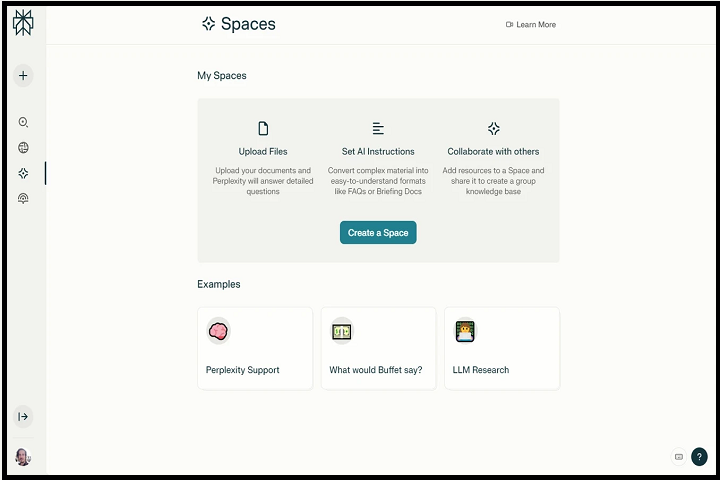Click the Upload Files document icon
This screenshot has height=480, width=720.
coord(263,128)
